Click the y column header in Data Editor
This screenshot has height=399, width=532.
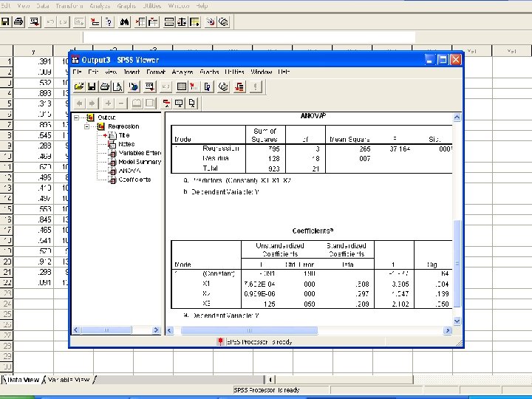click(x=33, y=52)
